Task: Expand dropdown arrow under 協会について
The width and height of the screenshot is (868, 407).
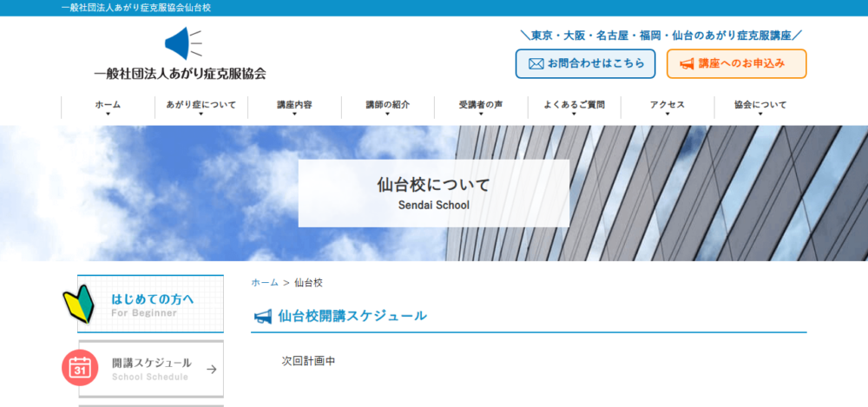Action: [x=760, y=114]
